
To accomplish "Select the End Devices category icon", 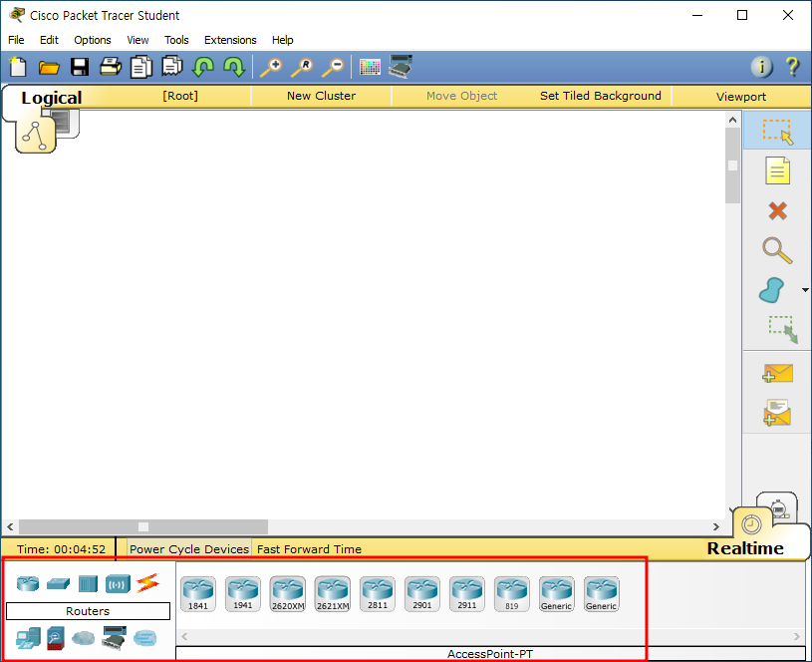I will coord(28,639).
